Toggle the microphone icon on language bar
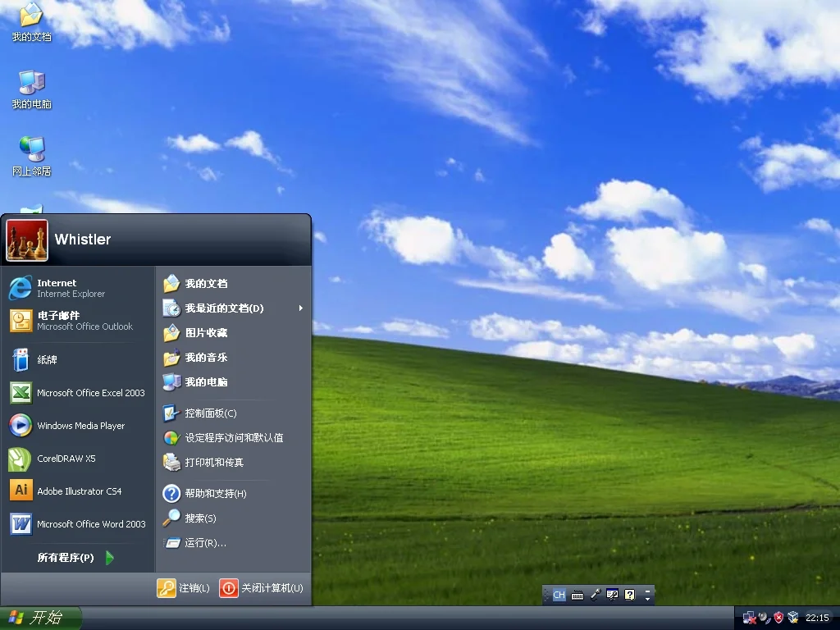840x630 pixels. tap(596, 594)
